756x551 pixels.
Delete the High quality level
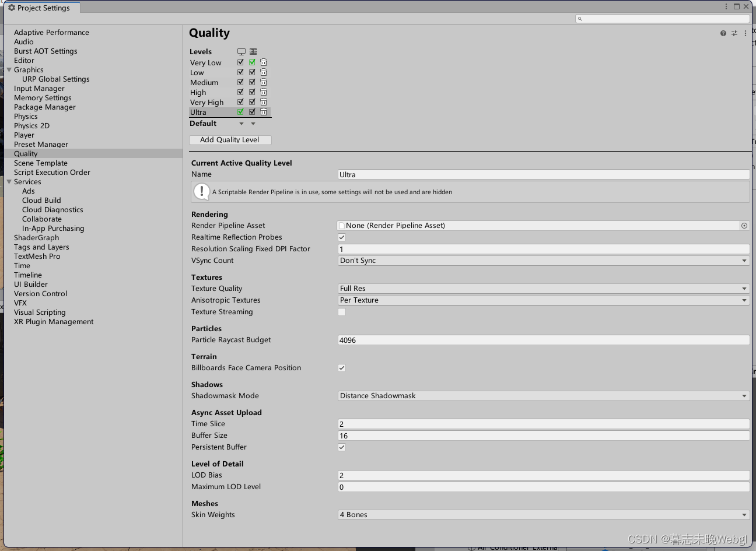(x=264, y=92)
